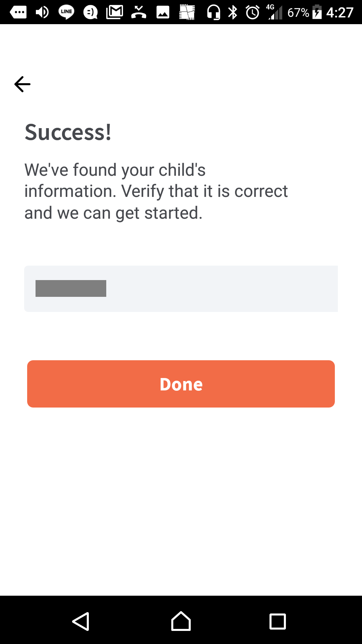Tap the "Success!" heading text
Viewport: 362px width, 644px height.
[x=68, y=132]
